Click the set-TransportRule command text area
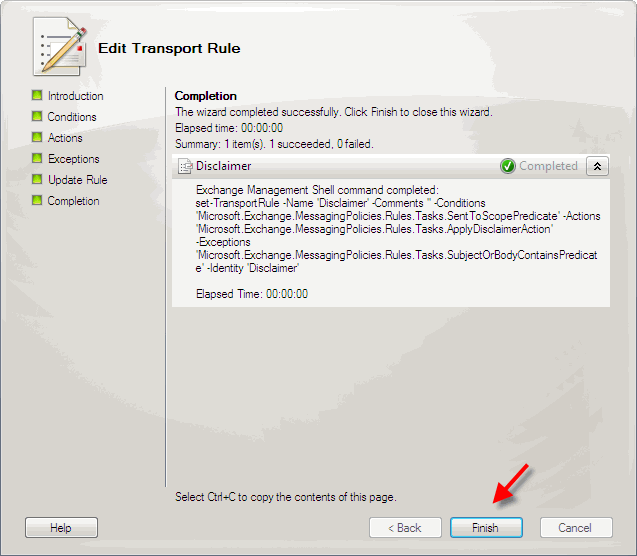637x556 pixels. click(397, 236)
